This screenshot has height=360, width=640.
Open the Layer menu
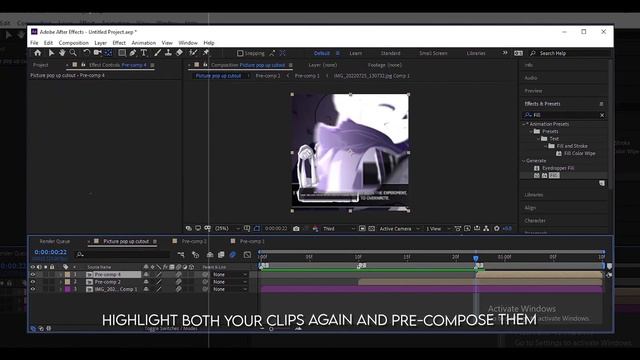100,43
